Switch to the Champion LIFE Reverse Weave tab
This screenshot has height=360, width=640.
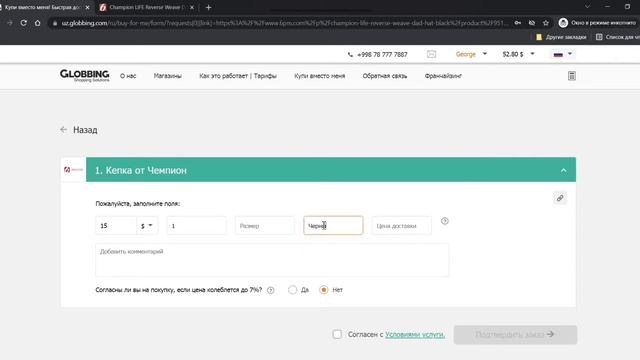[x=147, y=7]
